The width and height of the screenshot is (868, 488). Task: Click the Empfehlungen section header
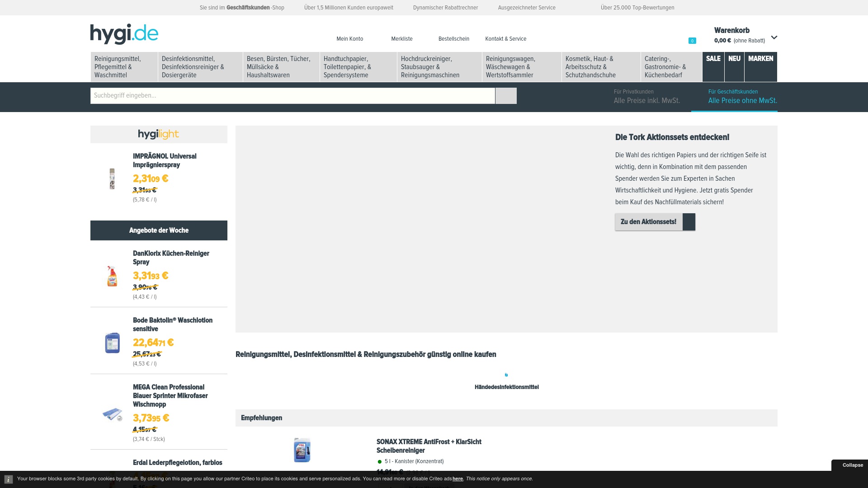506,418
